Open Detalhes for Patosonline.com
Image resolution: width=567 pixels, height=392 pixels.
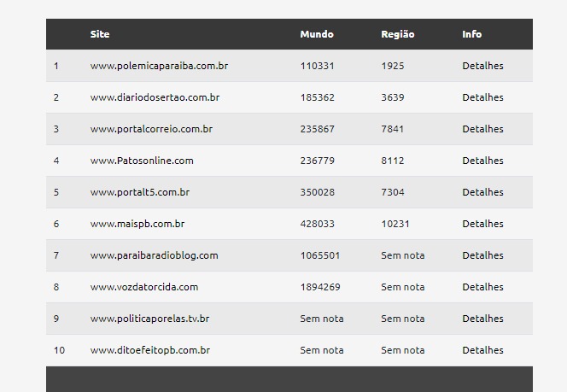click(x=482, y=161)
